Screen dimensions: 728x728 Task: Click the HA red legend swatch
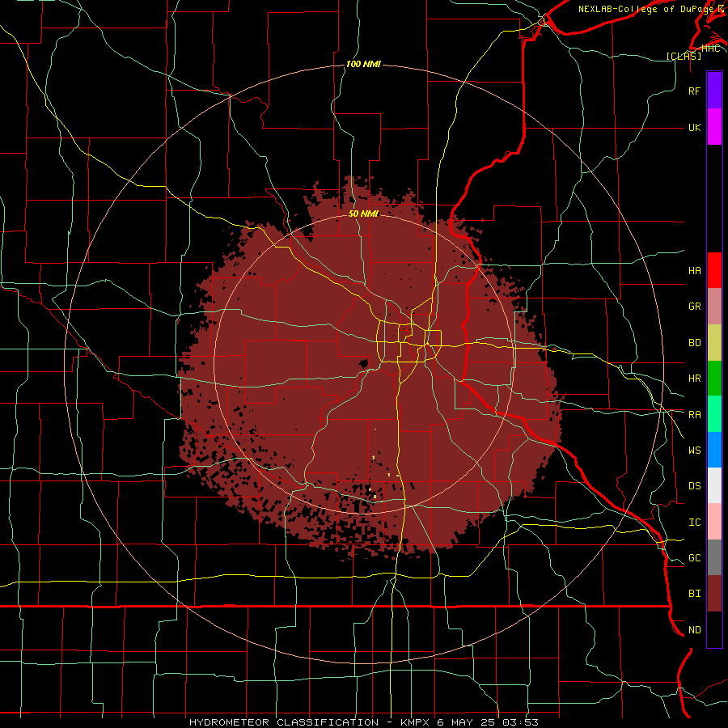(x=714, y=270)
